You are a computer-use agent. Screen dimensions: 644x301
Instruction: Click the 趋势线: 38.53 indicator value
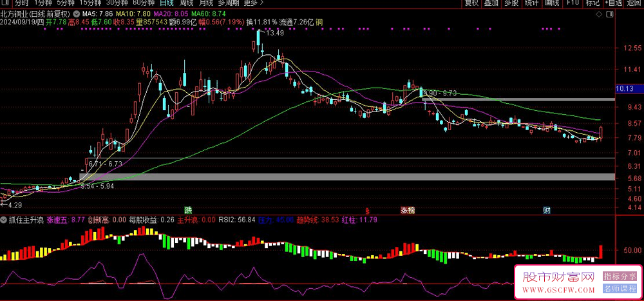(317, 220)
